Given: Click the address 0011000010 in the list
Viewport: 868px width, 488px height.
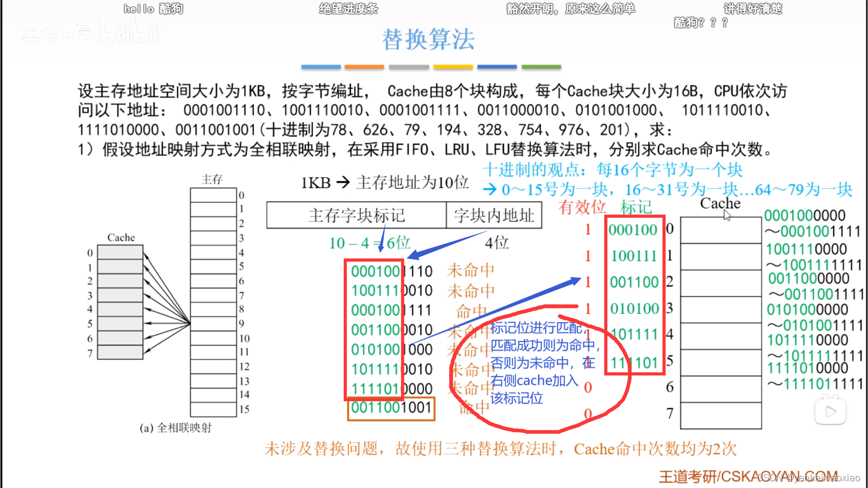Looking at the screenshot, I should 391,330.
